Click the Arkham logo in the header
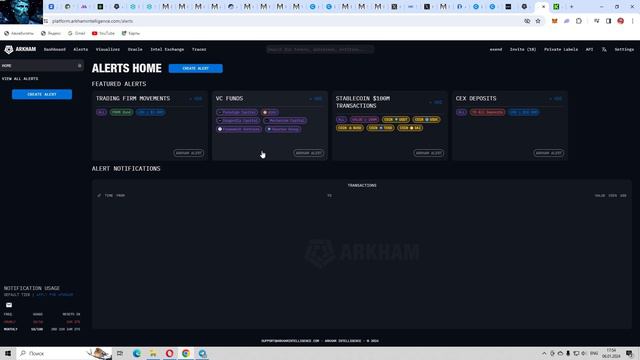This screenshot has width=640, height=360. pyautogui.click(x=20, y=49)
